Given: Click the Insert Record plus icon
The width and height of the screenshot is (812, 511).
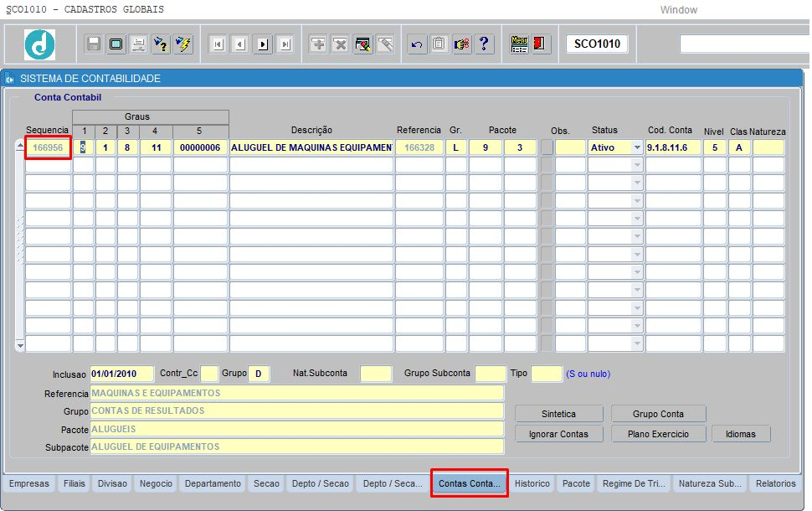Looking at the screenshot, I should (x=318, y=44).
